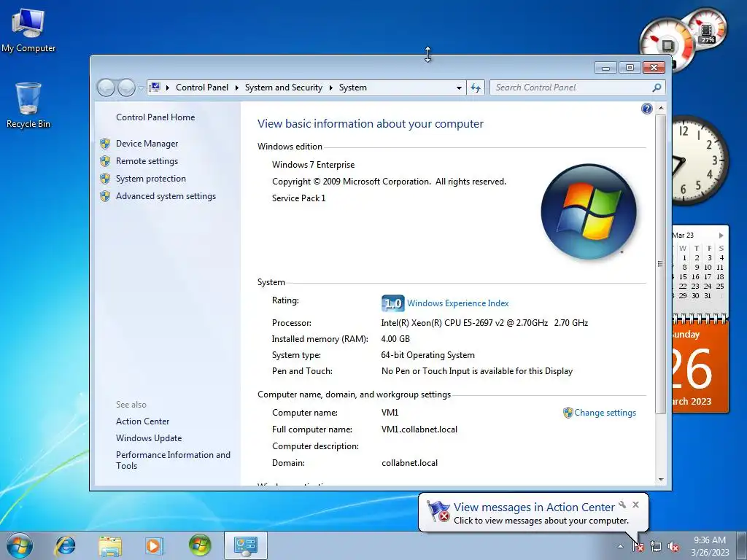
Task: Click the shield icon beside Remote settings
Action: [105, 161]
